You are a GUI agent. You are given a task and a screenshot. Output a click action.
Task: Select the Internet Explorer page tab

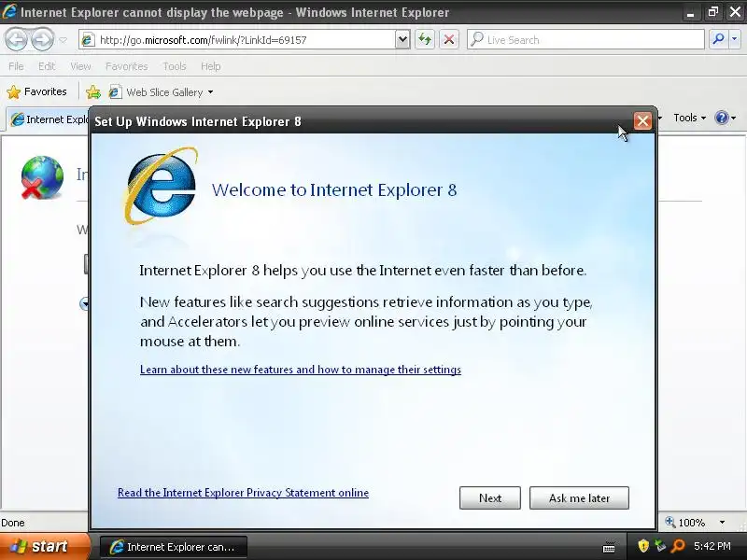coord(49,119)
